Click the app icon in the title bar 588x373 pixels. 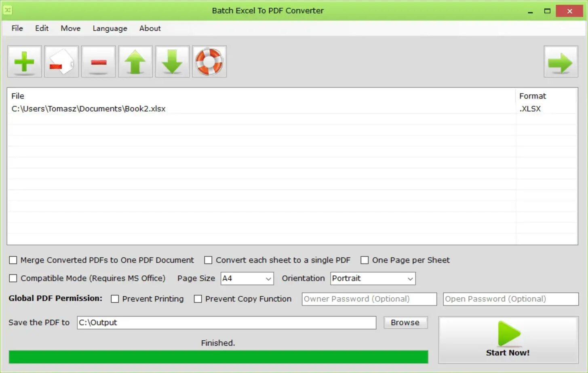click(8, 10)
